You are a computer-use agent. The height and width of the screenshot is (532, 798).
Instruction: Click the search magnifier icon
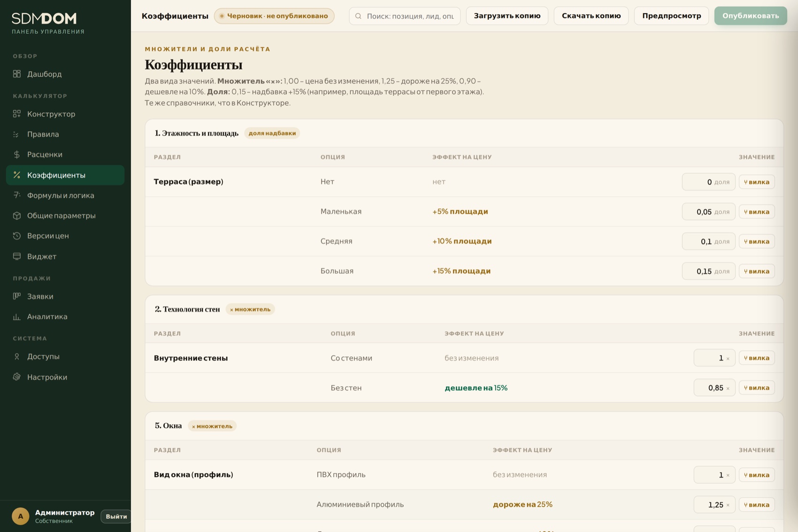pyautogui.click(x=358, y=16)
